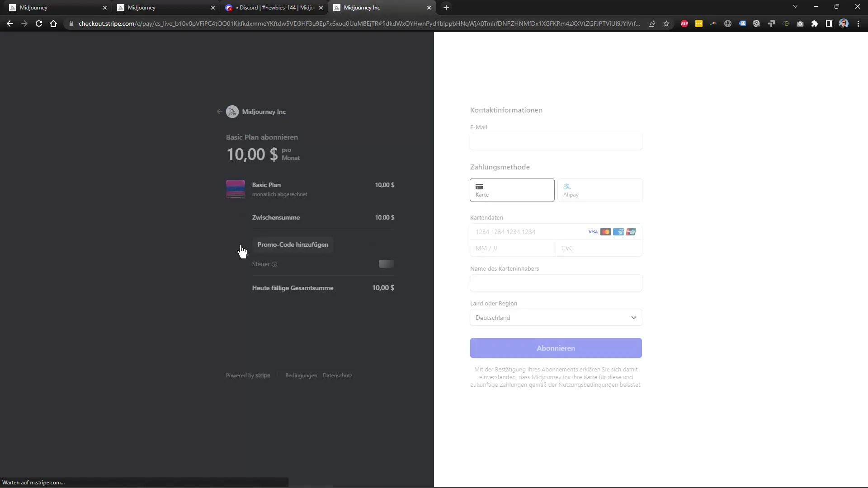Click the Midjourney Inc merchant name
This screenshot has width=868, height=488.
[264, 112]
